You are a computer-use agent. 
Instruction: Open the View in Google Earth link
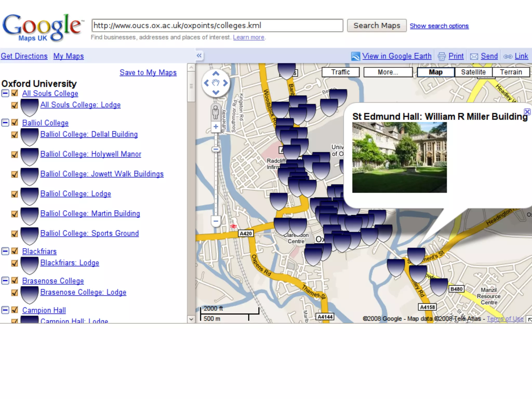click(396, 56)
